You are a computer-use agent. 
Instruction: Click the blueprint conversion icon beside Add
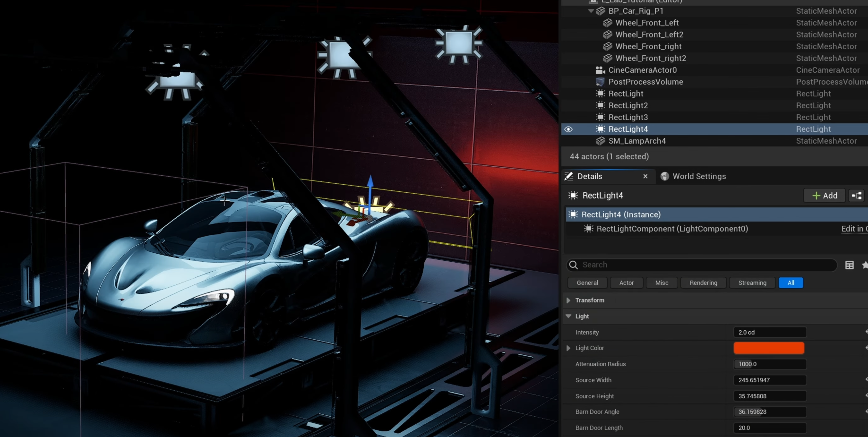[x=856, y=196]
